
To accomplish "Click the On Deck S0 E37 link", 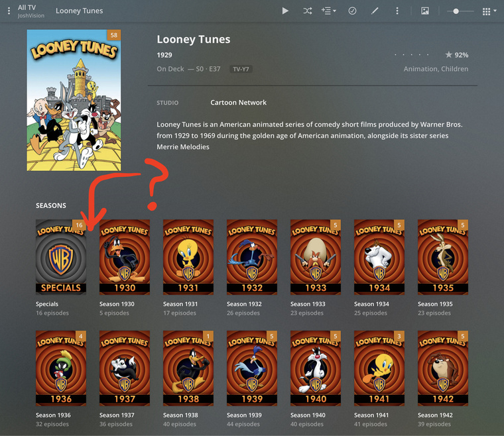I will [x=188, y=69].
